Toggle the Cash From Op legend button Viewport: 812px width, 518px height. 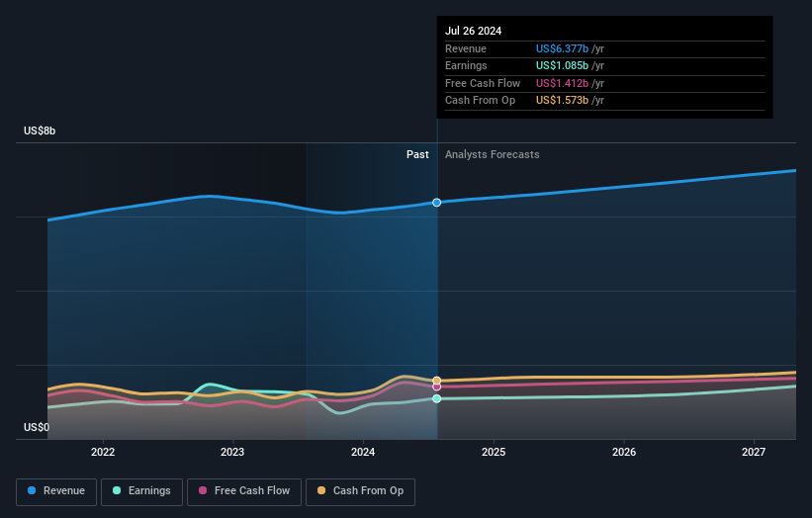click(360, 491)
